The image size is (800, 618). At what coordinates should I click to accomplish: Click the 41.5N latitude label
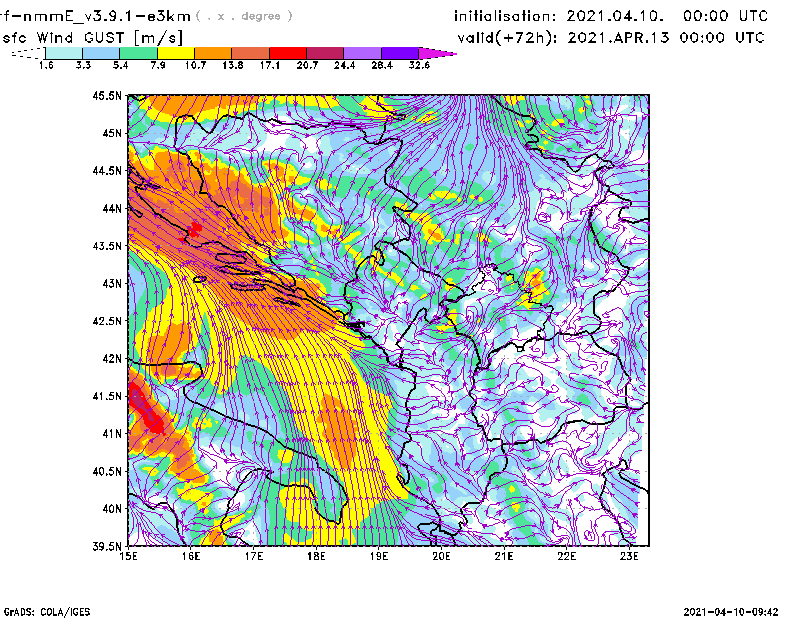[107, 396]
